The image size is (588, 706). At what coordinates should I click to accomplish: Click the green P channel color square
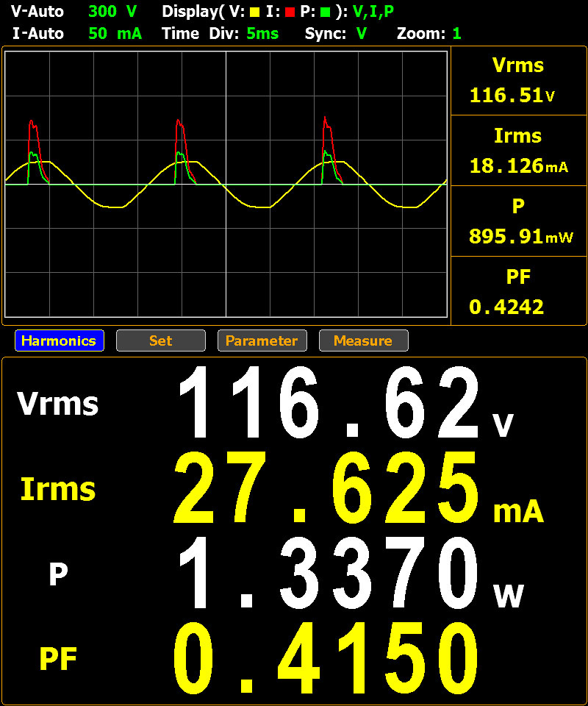(326, 13)
